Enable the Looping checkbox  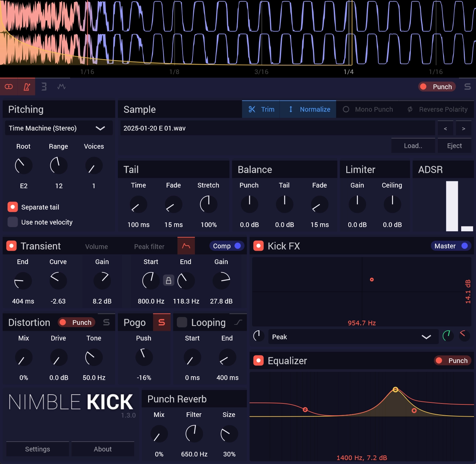pos(182,322)
